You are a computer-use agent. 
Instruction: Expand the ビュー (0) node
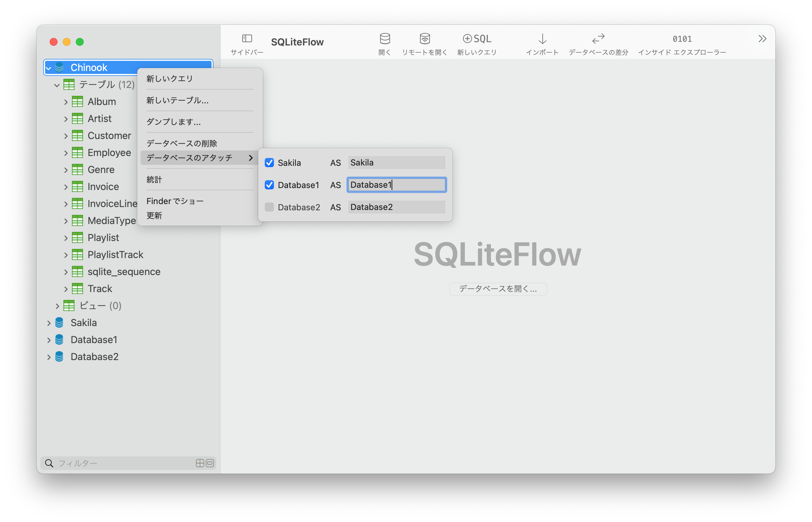57,306
